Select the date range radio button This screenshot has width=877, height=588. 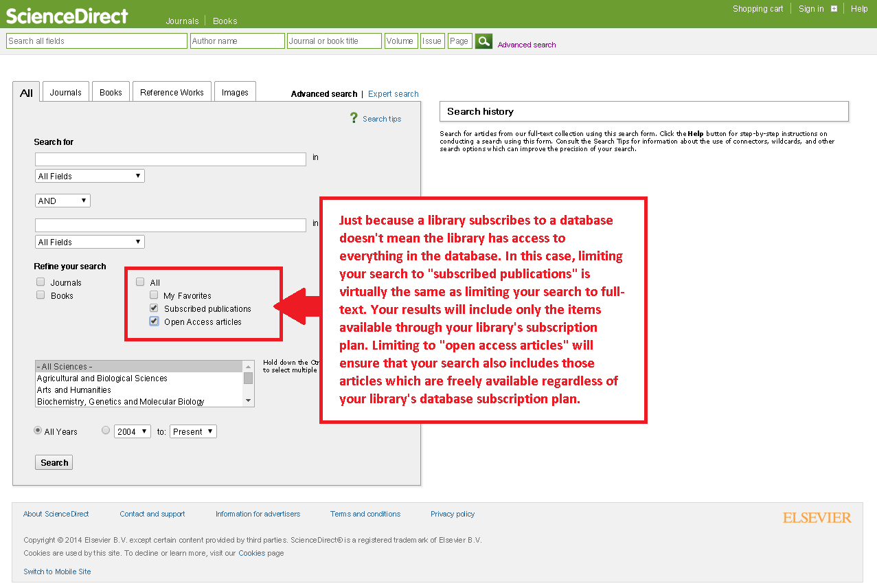(105, 431)
